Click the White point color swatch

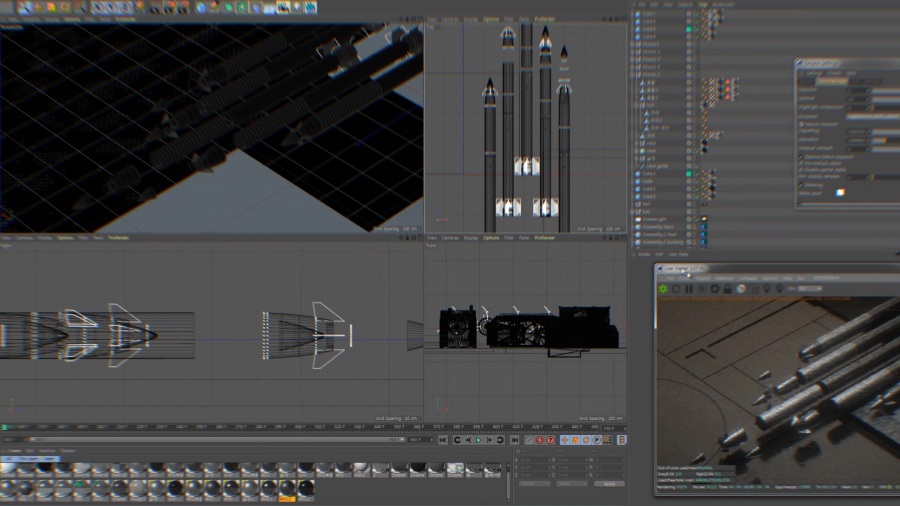[x=840, y=193]
